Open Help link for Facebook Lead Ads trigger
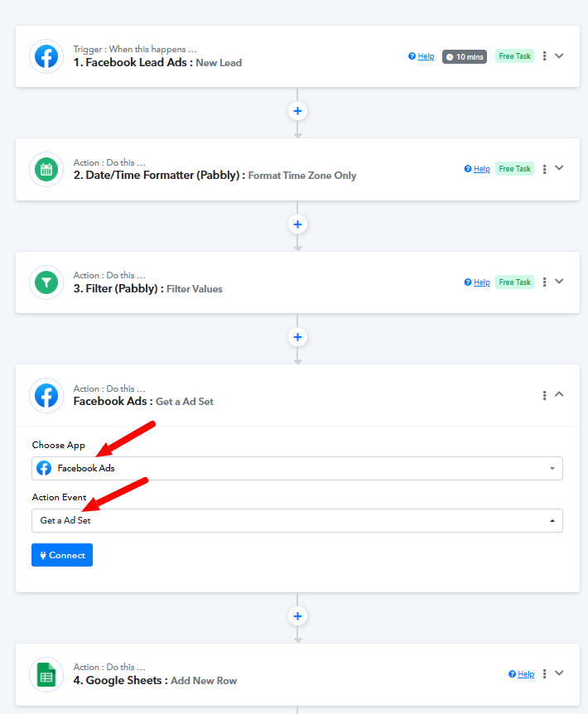This screenshot has width=588, height=714. [x=421, y=56]
